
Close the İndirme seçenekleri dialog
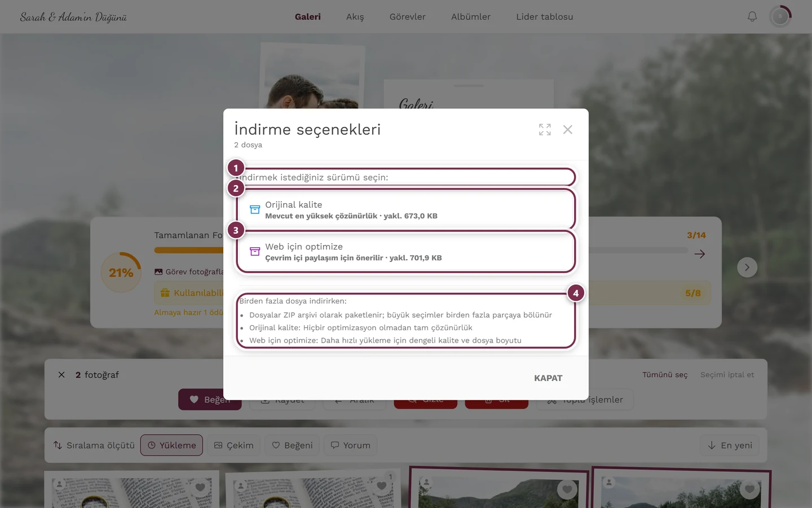pyautogui.click(x=568, y=130)
